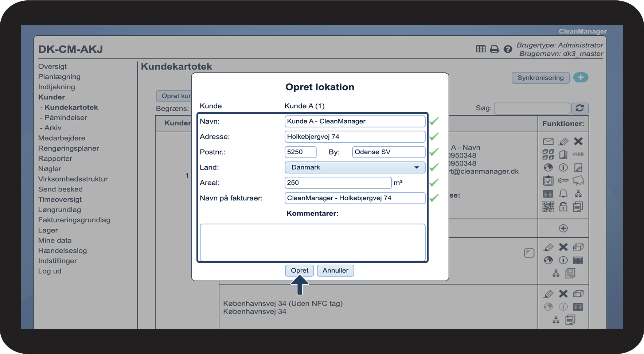
Task: Open Virksomhedsstruktur in the sidebar
Action: pos(73,179)
